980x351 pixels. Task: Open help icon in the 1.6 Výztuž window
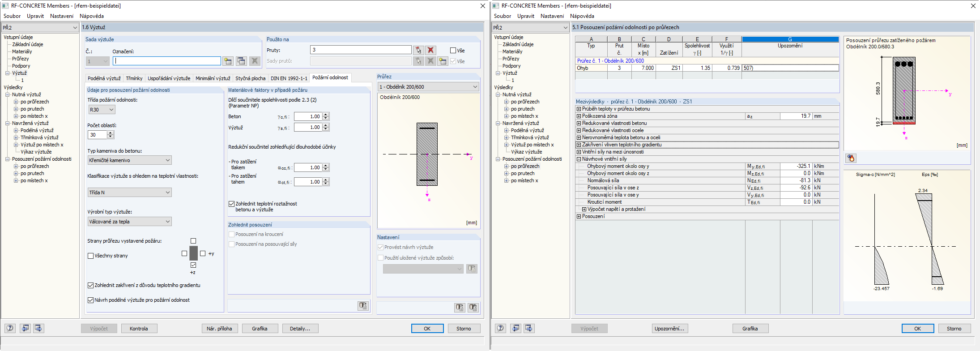[x=10, y=328]
